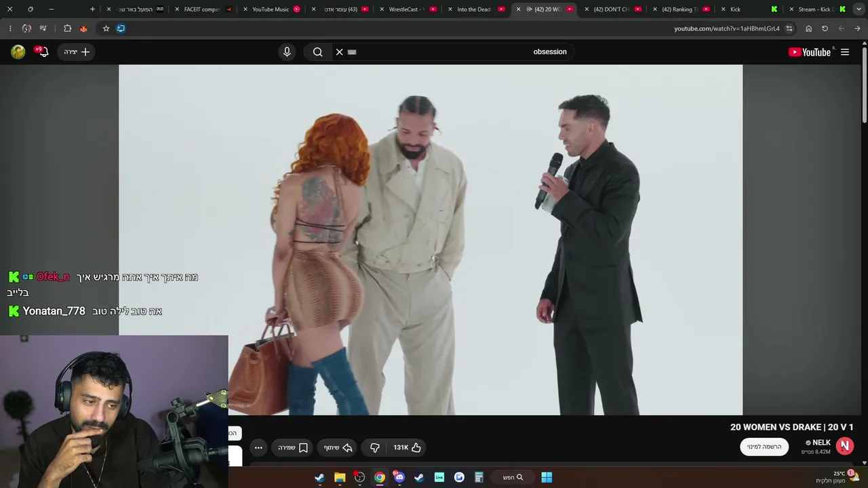Open the Windows Start button
The height and width of the screenshot is (488, 868).
click(x=547, y=477)
